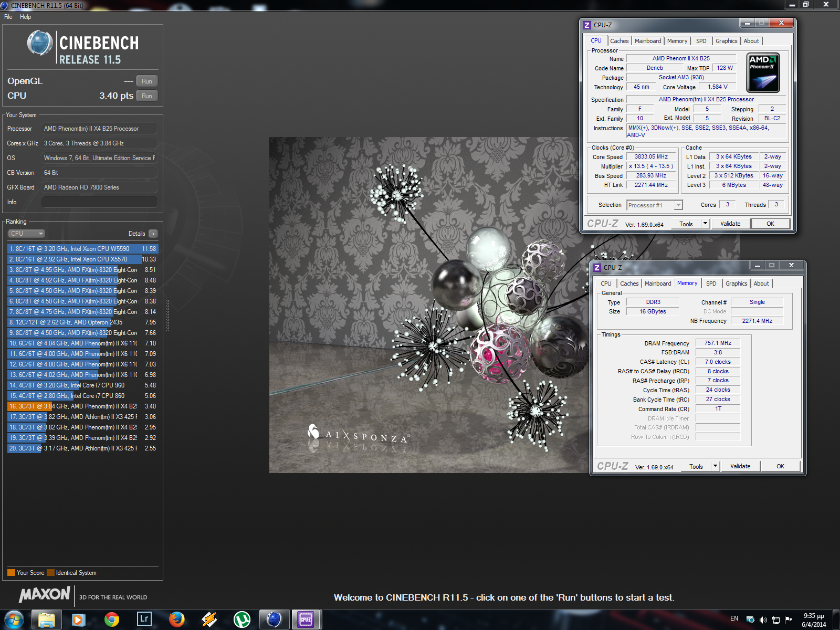Screen dimensions: 840x630
Task: Click Tools button in upper CPU-Z
Action: tap(686, 224)
